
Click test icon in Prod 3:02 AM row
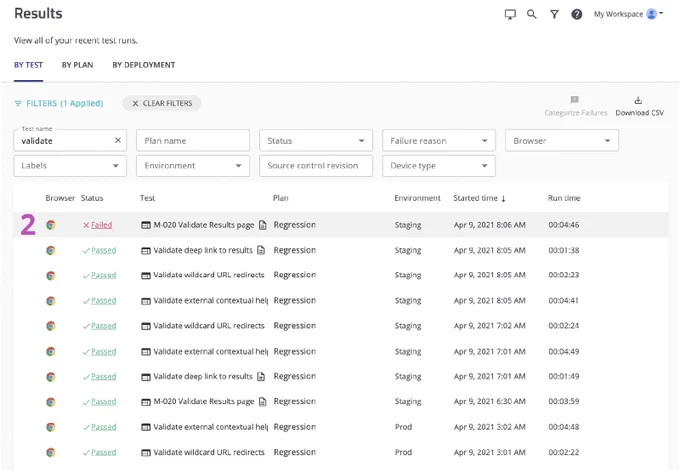pyautogui.click(x=146, y=427)
